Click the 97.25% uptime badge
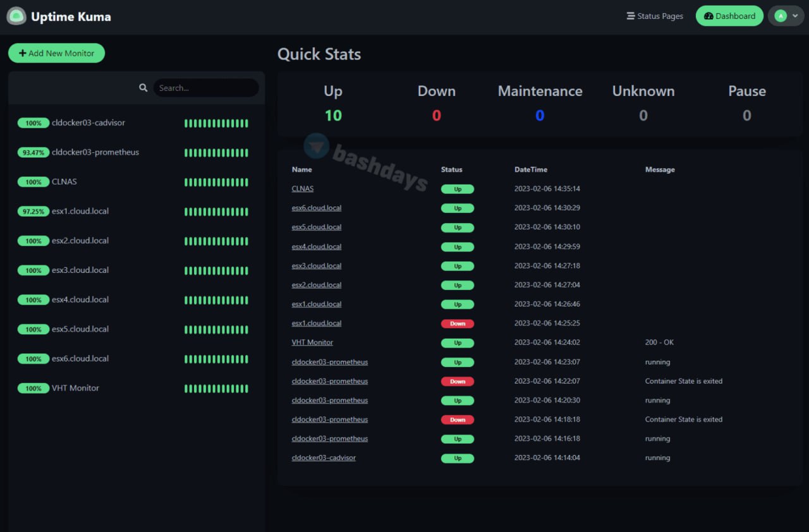Screen dimensions: 809x532 click(33, 212)
